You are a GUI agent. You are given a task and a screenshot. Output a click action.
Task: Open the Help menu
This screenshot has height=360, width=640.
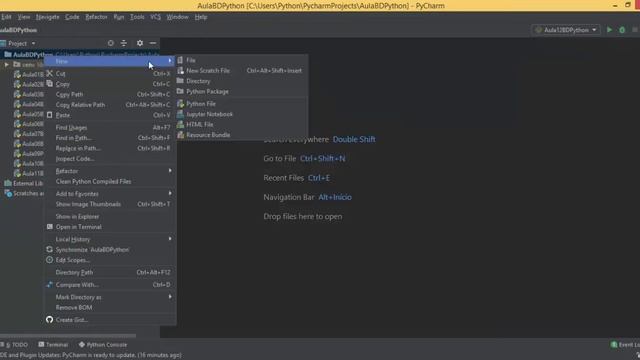pos(201,17)
